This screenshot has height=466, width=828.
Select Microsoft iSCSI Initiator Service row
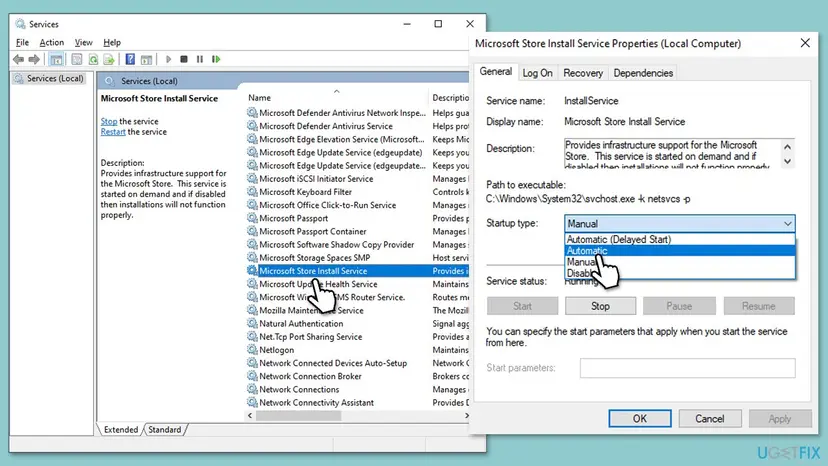point(357,179)
